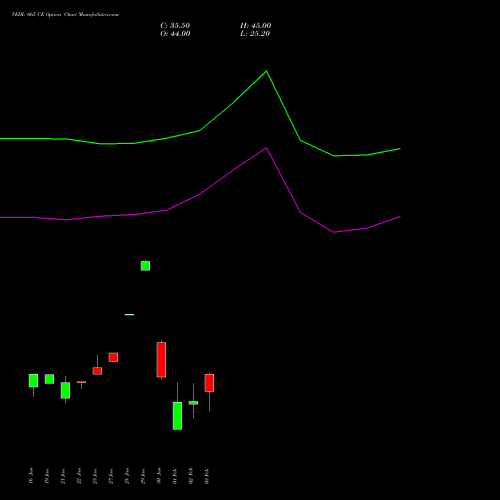Click the high value H: 45.00
Viewport: 500px width, 500px height.
click(255, 26)
